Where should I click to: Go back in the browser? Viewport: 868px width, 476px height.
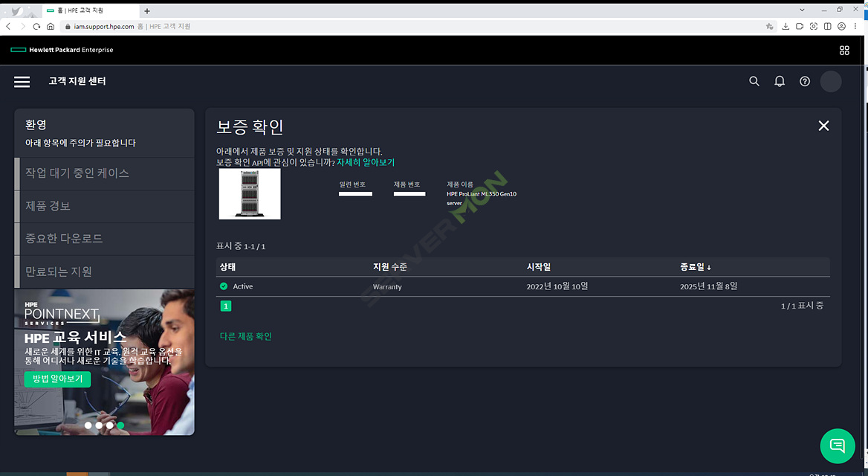click(8, 26)
